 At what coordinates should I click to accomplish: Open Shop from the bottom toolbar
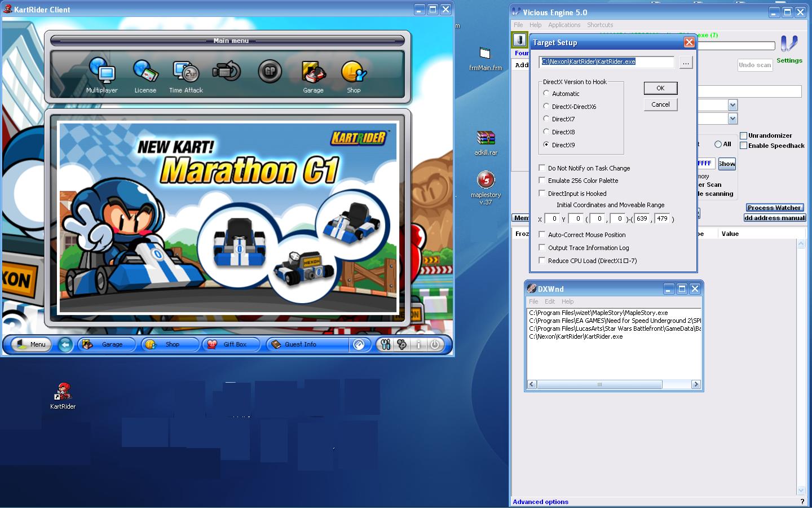pyautogui.click(x=170, y=344)
